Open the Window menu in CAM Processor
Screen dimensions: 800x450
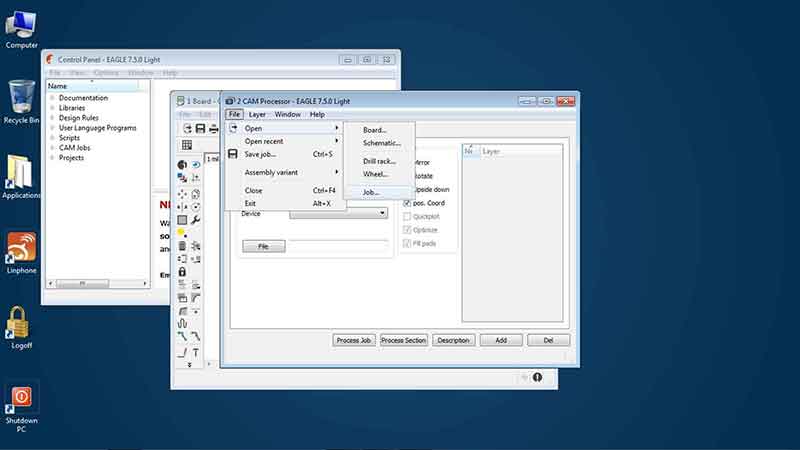pos(288,114)
